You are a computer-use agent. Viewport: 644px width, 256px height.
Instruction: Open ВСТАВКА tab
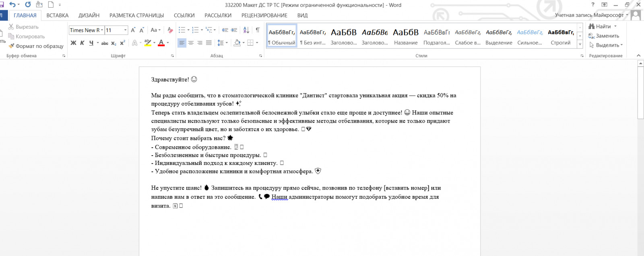click(x=58, y=15)
